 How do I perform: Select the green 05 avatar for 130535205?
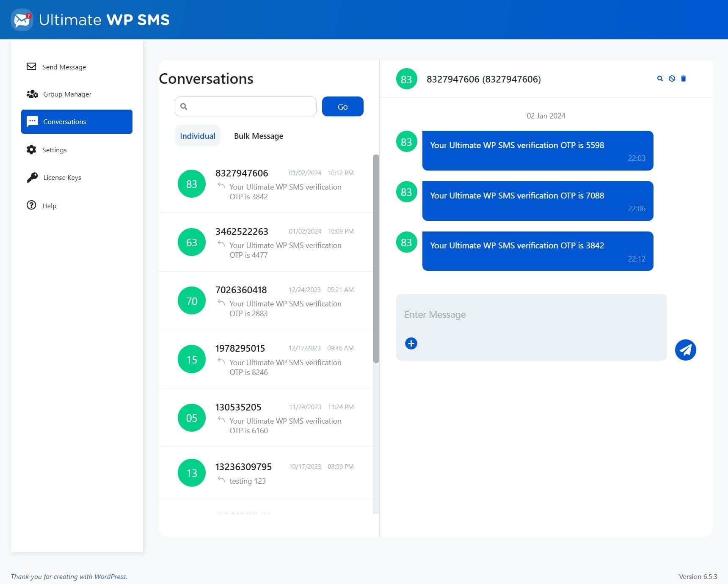pyautogui.click(x=192, y=418)
